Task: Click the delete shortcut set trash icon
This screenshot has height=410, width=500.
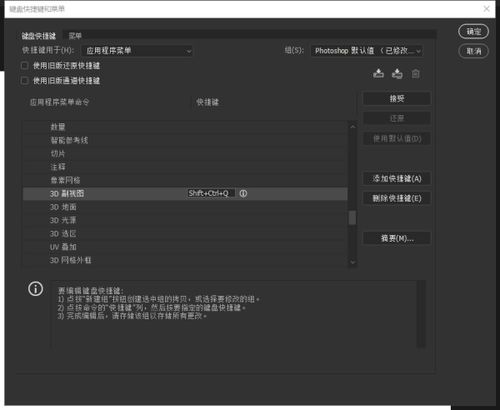Action: point(415,74)
